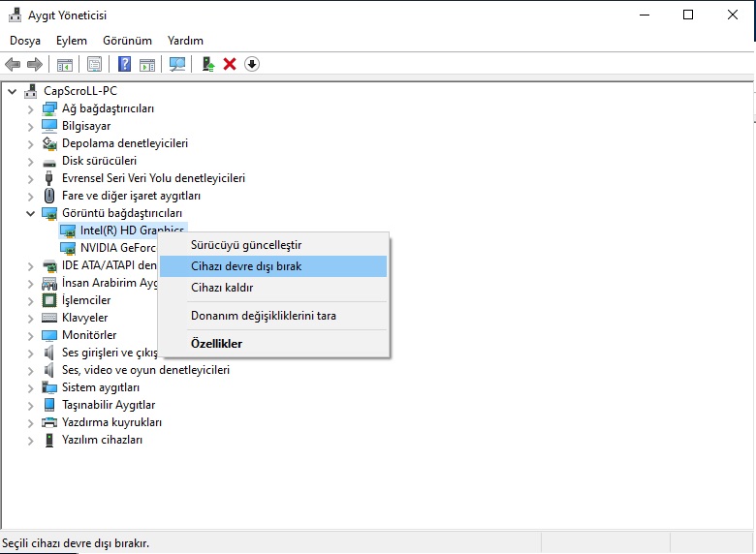
Task: Expand the Depolama denetleyicileri node
Action: (30, 144)
